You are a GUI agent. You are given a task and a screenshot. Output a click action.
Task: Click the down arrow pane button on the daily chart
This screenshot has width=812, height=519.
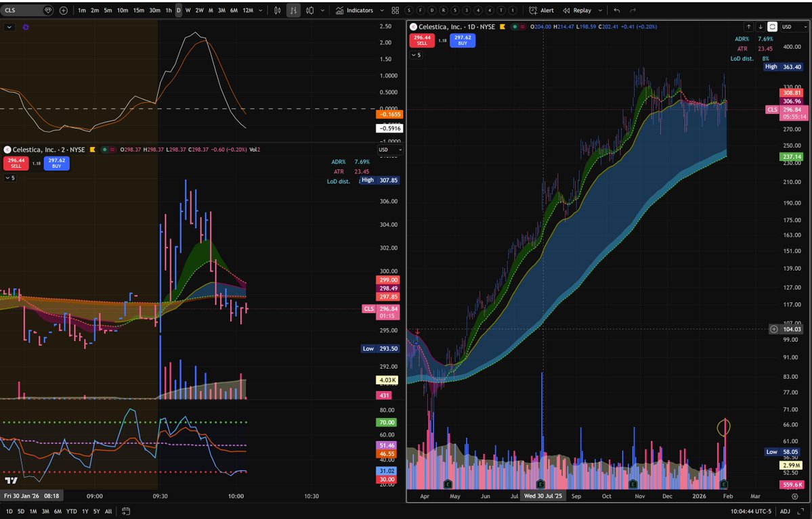tap(761, 26)
